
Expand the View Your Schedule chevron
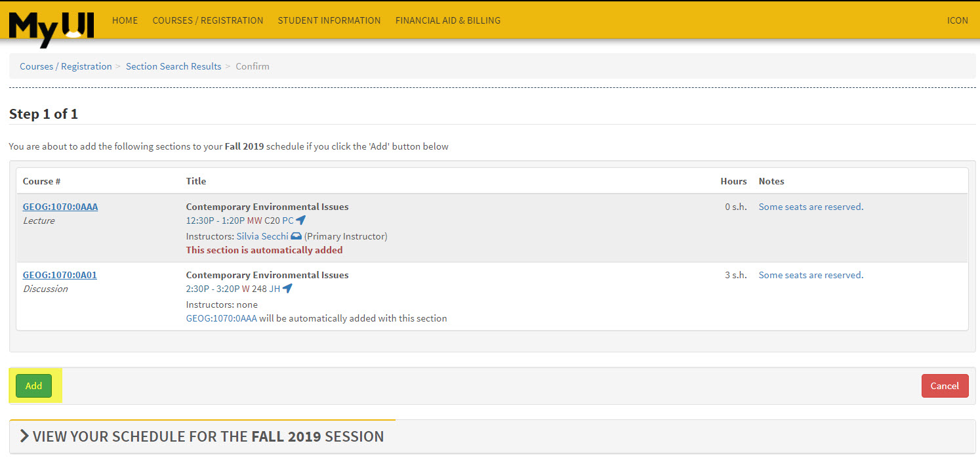[x=24, y=436]
